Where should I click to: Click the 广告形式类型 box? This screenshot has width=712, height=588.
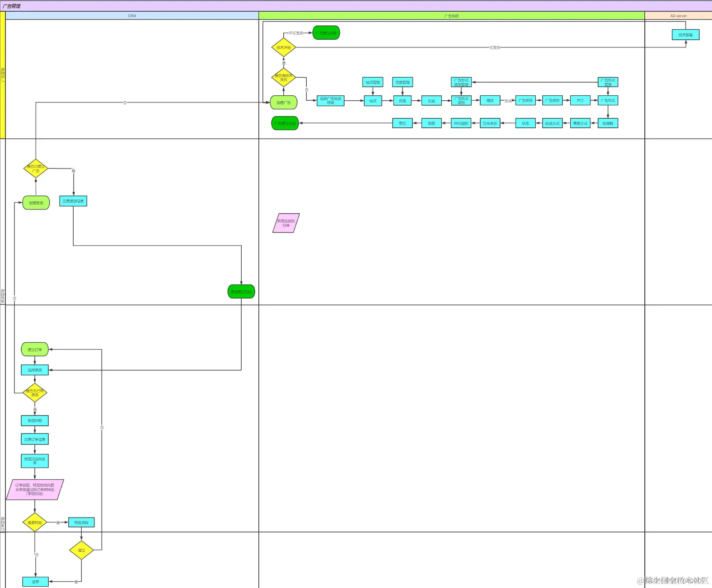coord(461,101)
